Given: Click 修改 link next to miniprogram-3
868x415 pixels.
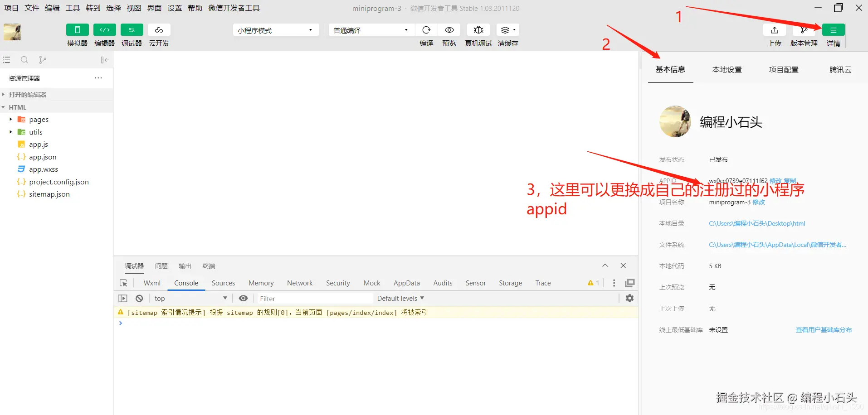Looking at the screenshot, I should [759, 202].
